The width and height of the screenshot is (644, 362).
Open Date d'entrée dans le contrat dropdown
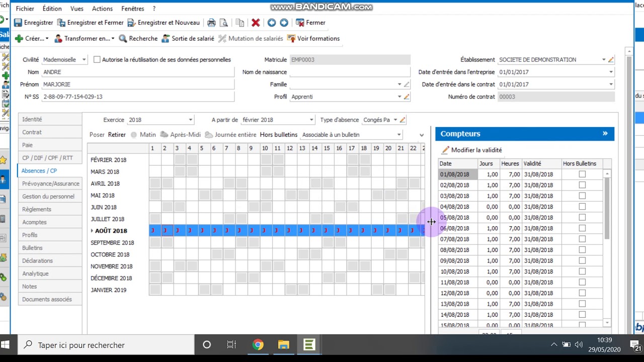611,84
